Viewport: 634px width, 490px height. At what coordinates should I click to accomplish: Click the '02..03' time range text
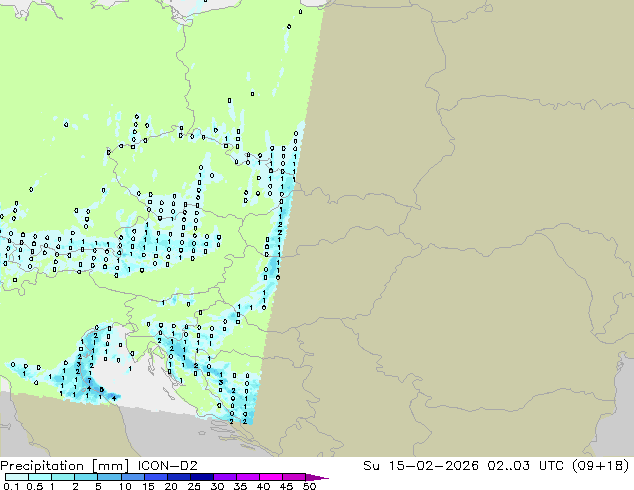508,466
